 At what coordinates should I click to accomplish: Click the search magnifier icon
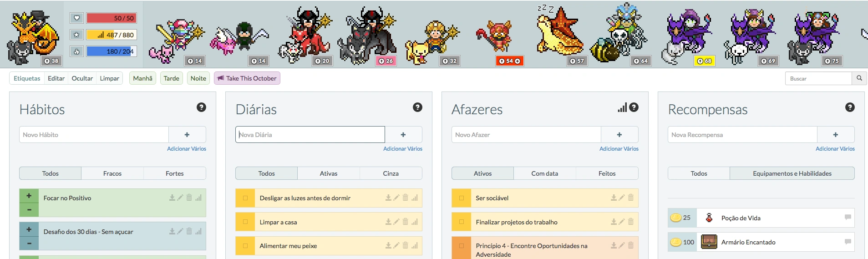[x=859, y=78]
